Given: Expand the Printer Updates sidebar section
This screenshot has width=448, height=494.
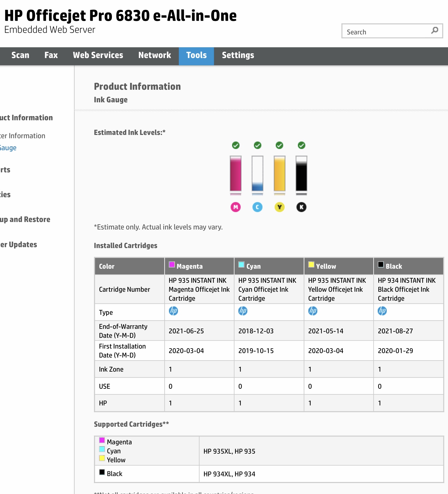Looking at the screenshot, I should click(x=19, y=245).
